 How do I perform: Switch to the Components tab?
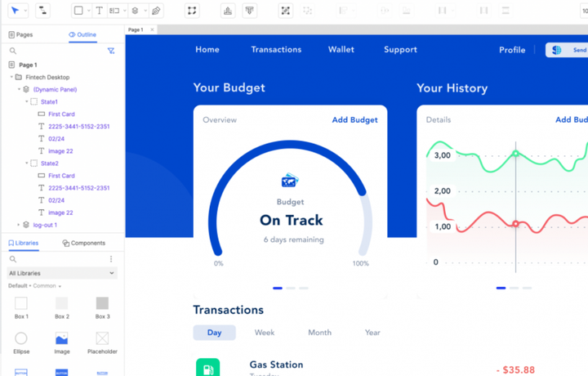click(x=83, y=243)
